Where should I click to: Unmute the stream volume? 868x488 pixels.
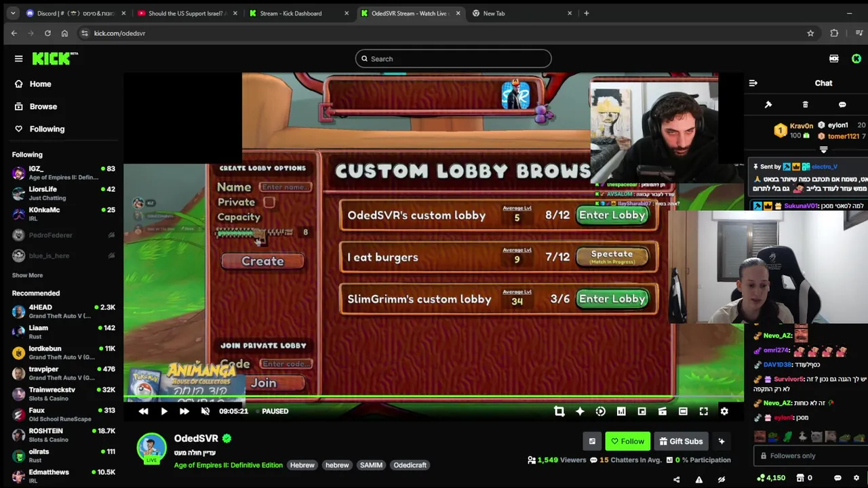click(x=205, y=411)
